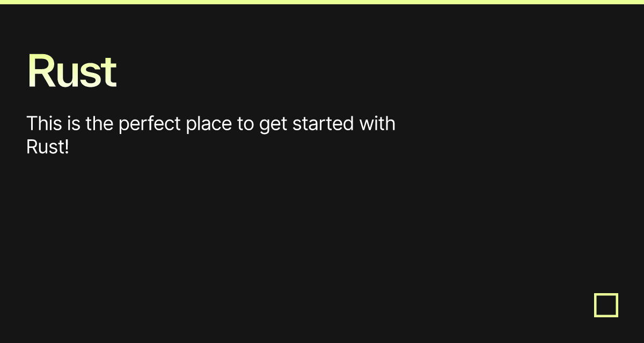Select the description line starting with This
Image resolution: width=644 pixels, height=343 pixels.
coord(211,124)
